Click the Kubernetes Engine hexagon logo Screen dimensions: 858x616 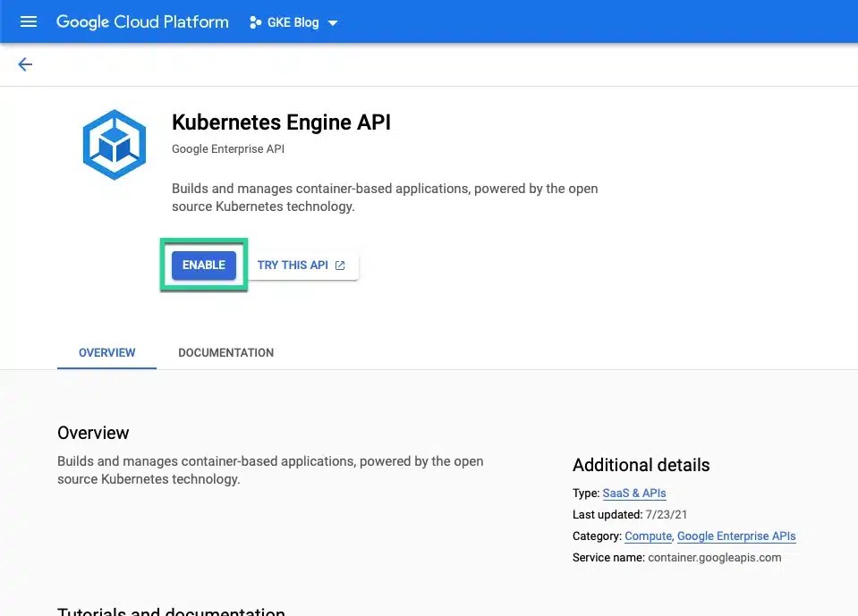pyautogui.click(x=114, y=143)
